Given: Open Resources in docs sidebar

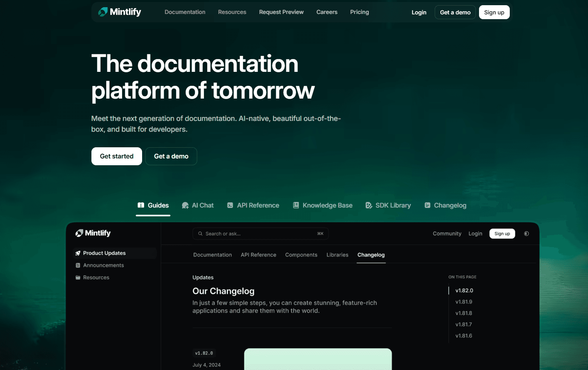Looking at the screenshot, I should (96, 277).
